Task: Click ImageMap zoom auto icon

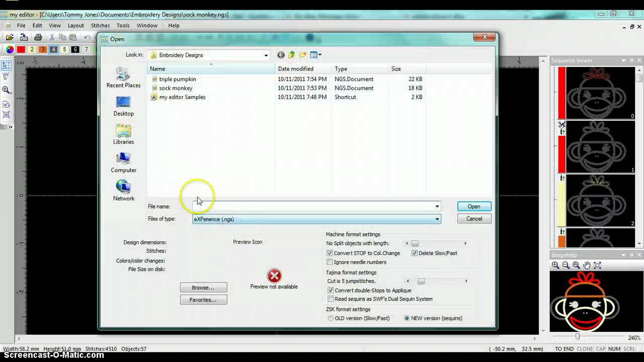Action: (577, 265)
